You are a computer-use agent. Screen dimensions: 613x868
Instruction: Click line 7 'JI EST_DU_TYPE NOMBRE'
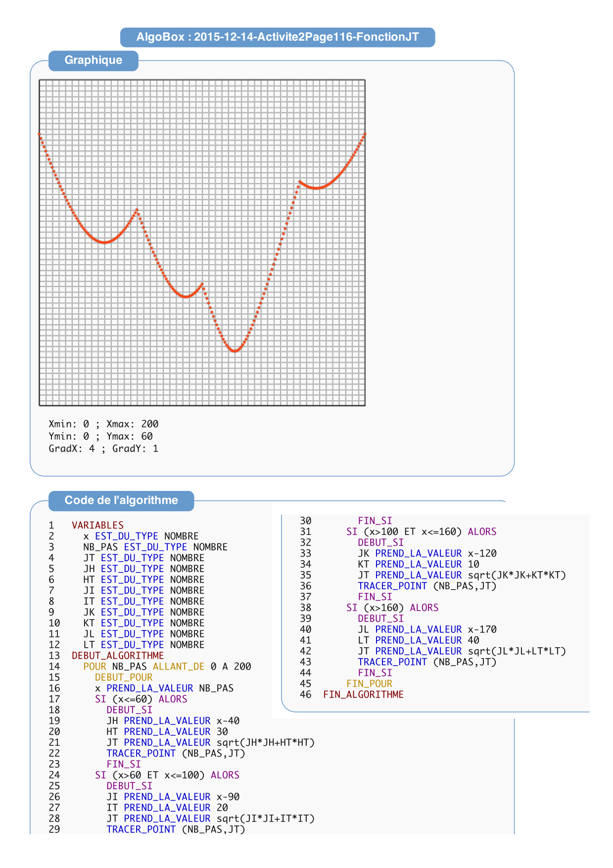[x=144, y=590]
